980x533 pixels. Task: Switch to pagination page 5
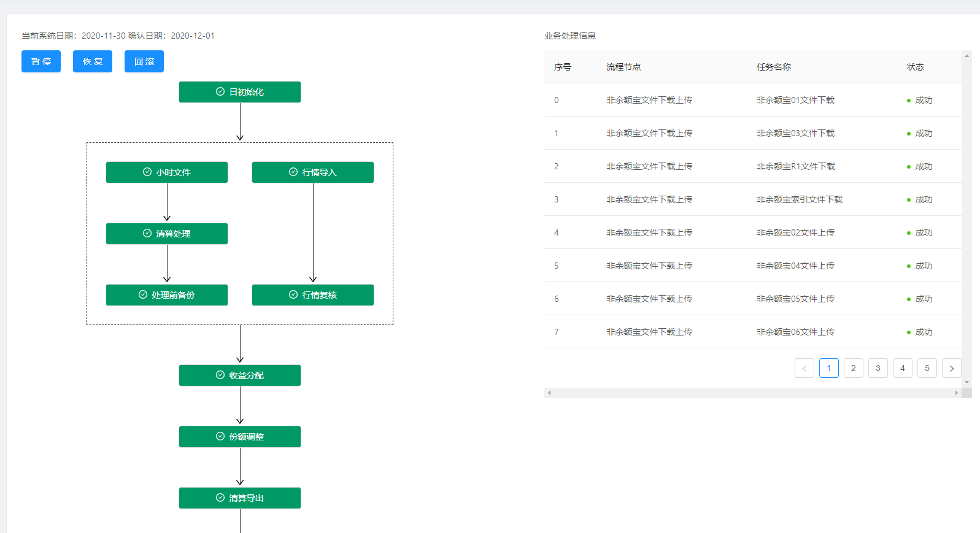tap(927, 368)
